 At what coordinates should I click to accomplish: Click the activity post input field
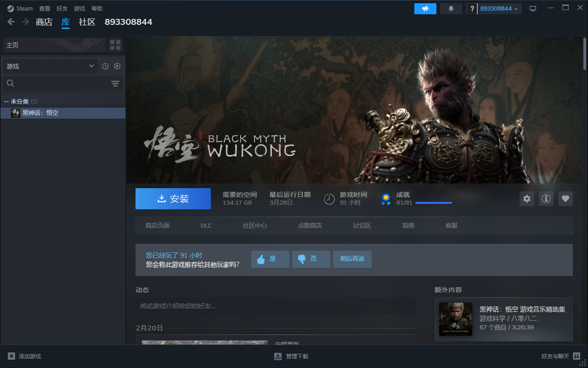click(x=275, y=306)
